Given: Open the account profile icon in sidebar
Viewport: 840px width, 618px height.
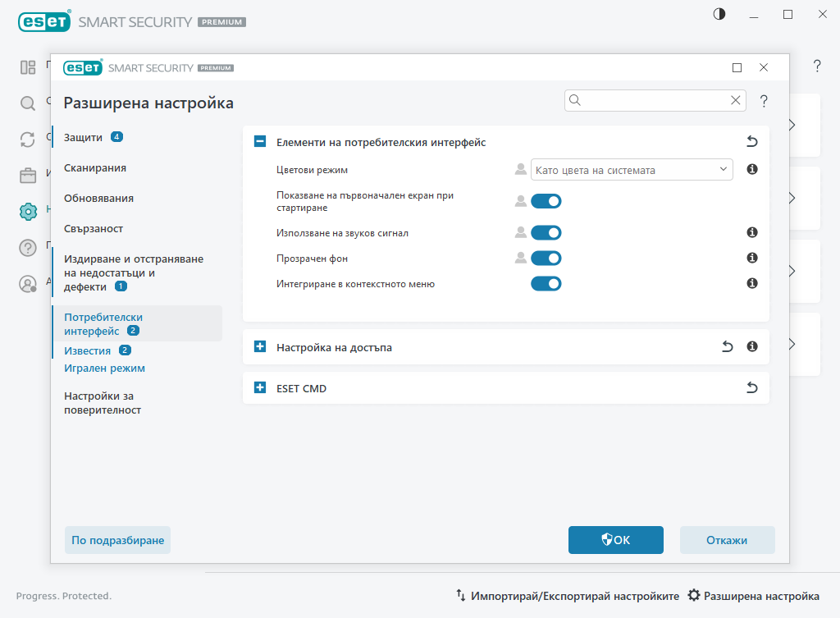Looking at the screenshot, I should pos(27,283).
